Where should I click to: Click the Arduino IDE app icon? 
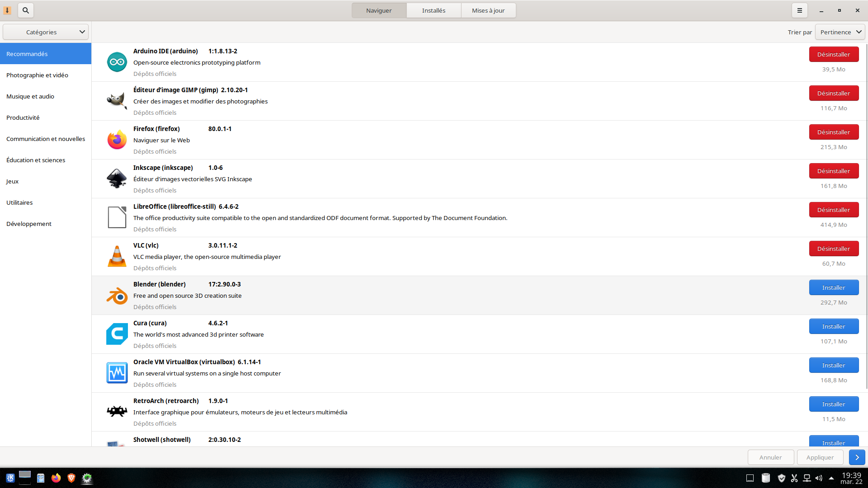click(117, 62)
